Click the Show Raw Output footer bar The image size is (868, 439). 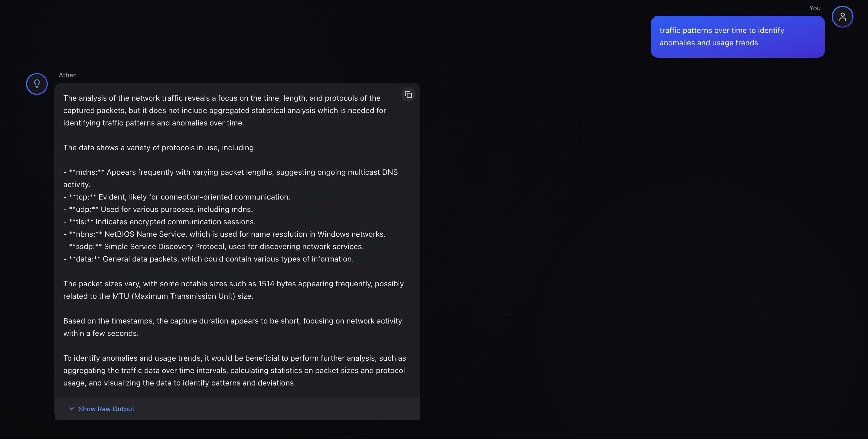(237, 409)
